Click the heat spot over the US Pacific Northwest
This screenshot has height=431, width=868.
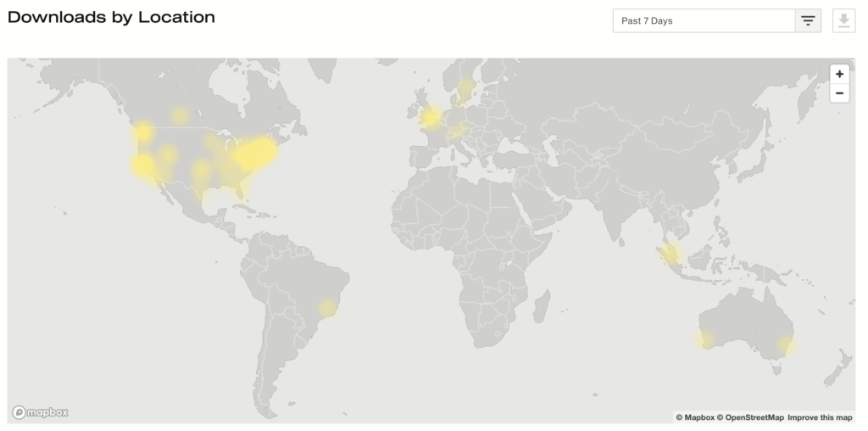tap(142, 132)
